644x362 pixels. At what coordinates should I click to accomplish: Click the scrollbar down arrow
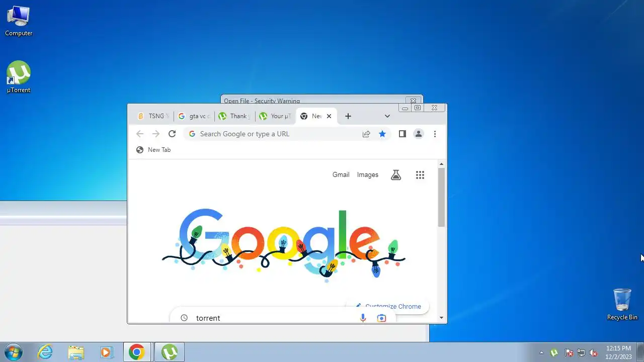(441, 318)
